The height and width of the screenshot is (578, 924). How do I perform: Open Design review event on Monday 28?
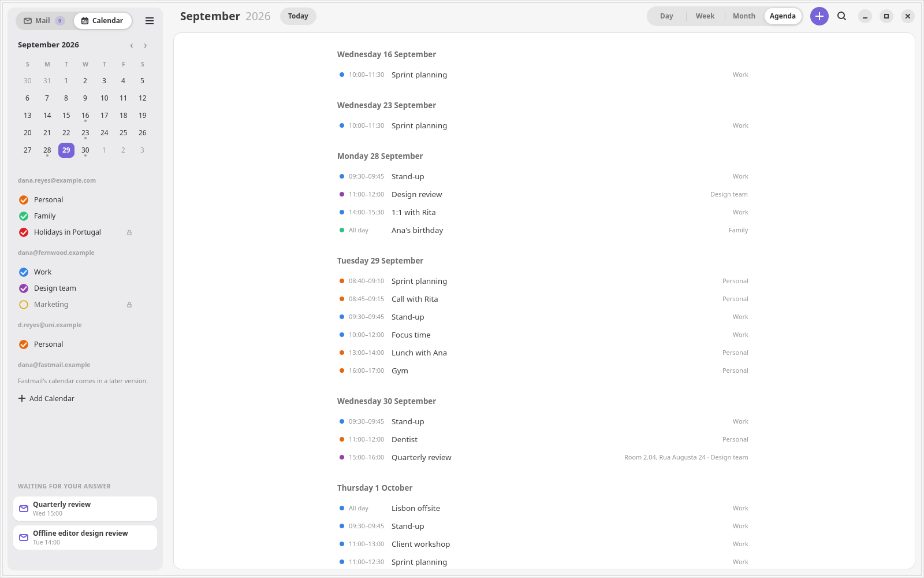543,194
